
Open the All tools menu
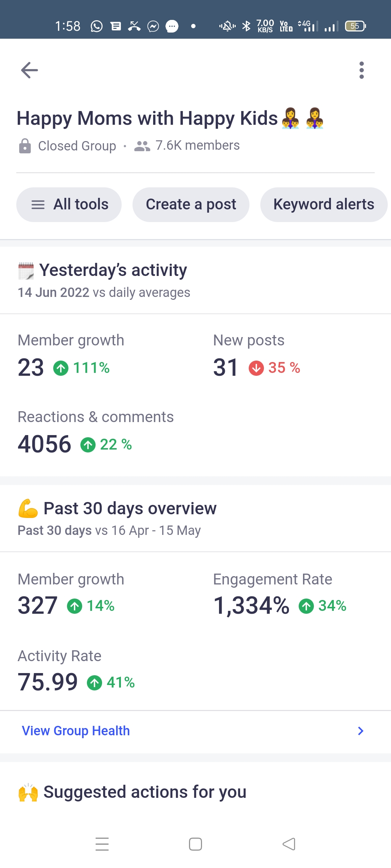pyautogui.click(x=69, y=205)
